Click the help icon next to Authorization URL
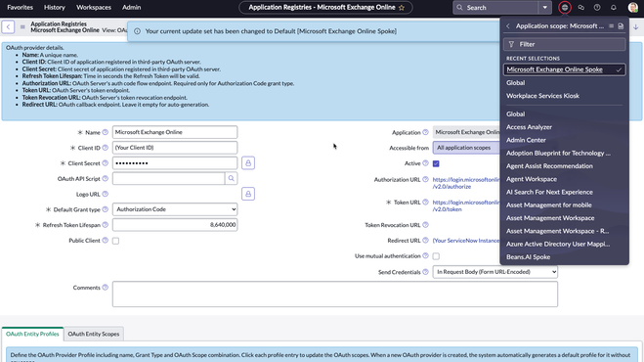644x362 pixels. (425, 179)
